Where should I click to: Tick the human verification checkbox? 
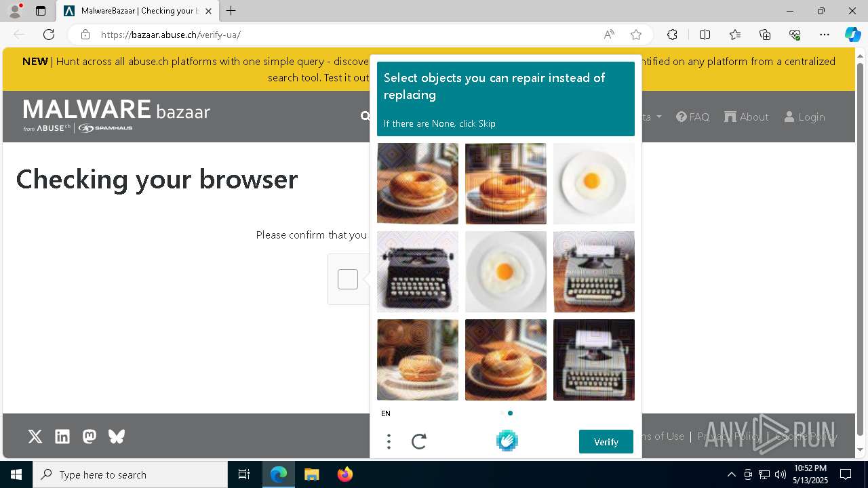click(x=348, y=279)
